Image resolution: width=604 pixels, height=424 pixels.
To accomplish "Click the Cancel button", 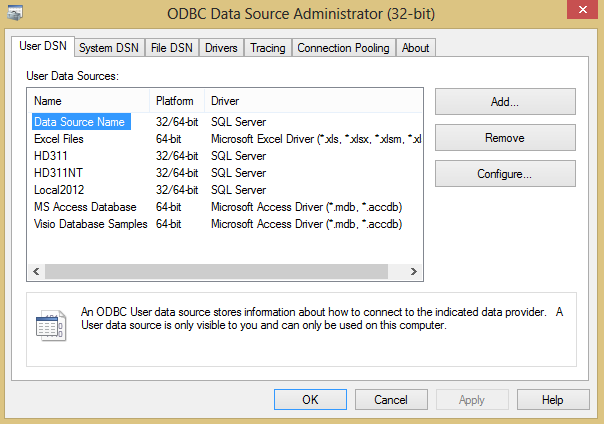I will (x=391, y=399).
